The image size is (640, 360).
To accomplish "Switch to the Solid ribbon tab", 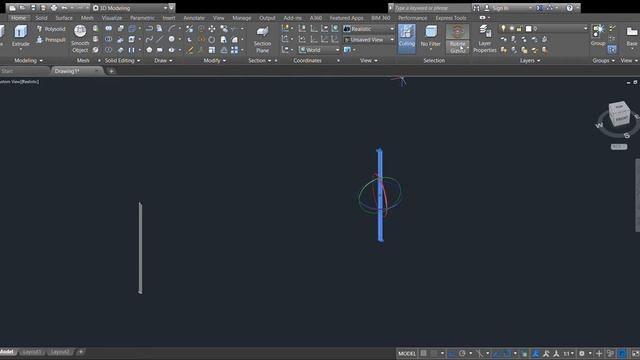I will click(41, 18).
